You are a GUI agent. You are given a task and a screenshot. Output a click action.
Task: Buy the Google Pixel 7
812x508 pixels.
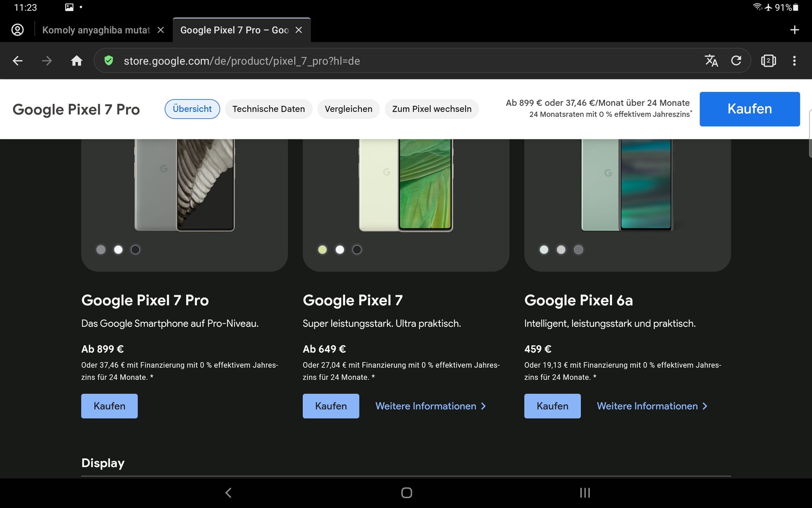click(331, 406)
